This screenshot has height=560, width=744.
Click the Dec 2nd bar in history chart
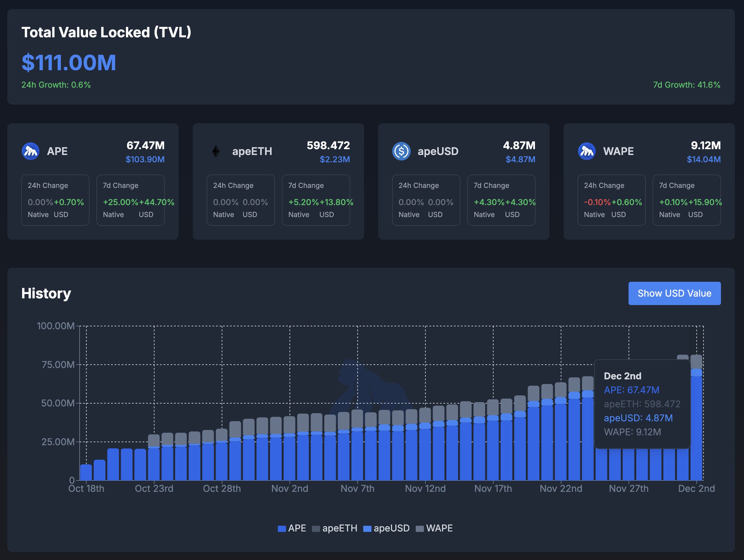(x=696, y=418)
